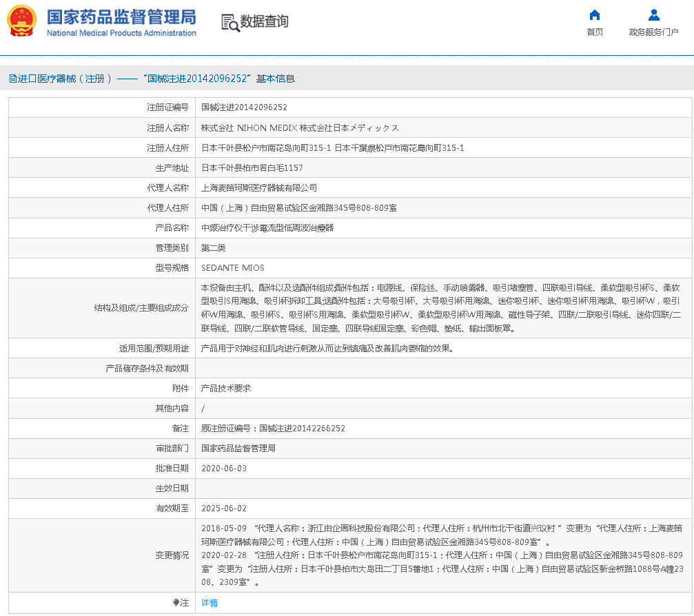Click the 2018-05-09 change record text
Image resolution: width=694 pixels, height=616 pixels.
coord(442,535)
